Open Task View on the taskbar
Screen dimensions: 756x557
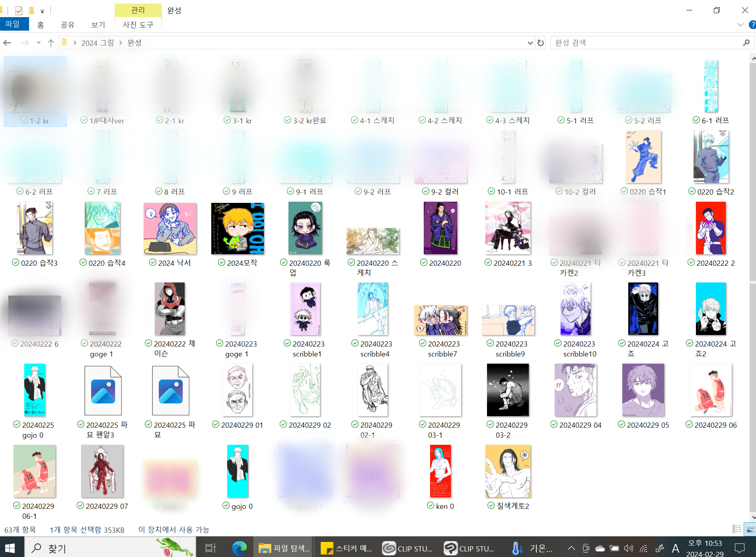210,548
